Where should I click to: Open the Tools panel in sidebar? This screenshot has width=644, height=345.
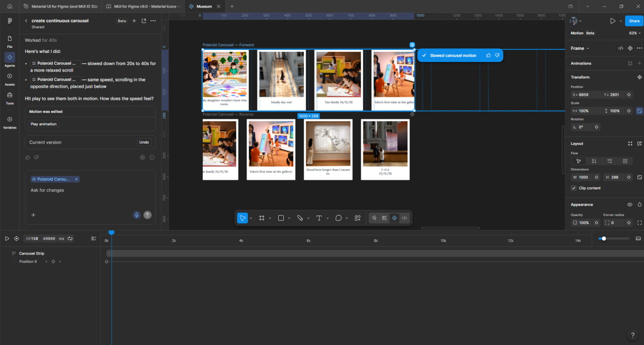[10, 97]
